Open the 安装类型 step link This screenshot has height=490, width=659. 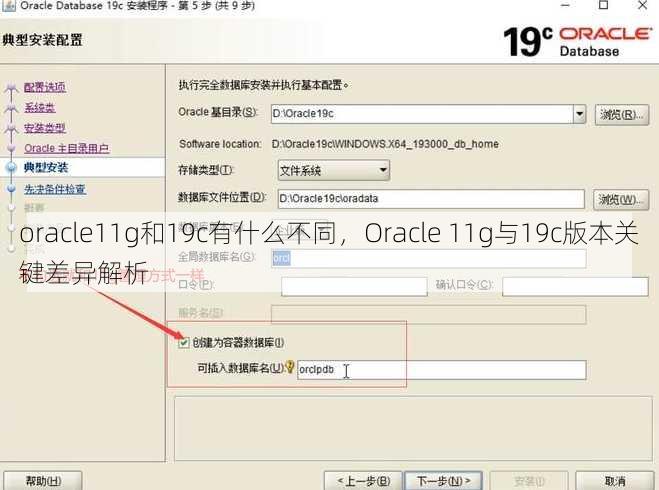[x=45, y=128]
